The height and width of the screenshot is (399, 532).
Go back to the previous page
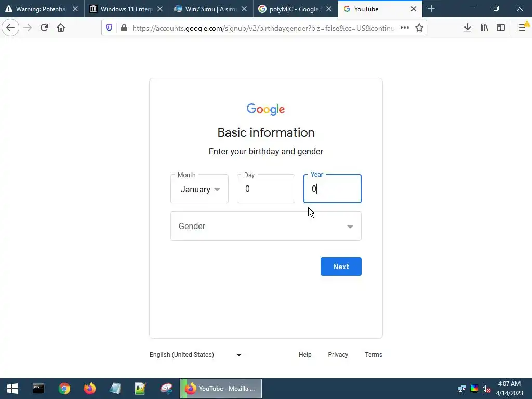(x=10, y=28)
